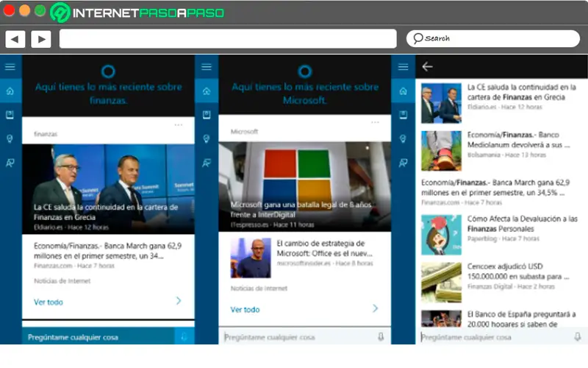Click thumbnail of EU leaders in news list

(x=442, y=103)
